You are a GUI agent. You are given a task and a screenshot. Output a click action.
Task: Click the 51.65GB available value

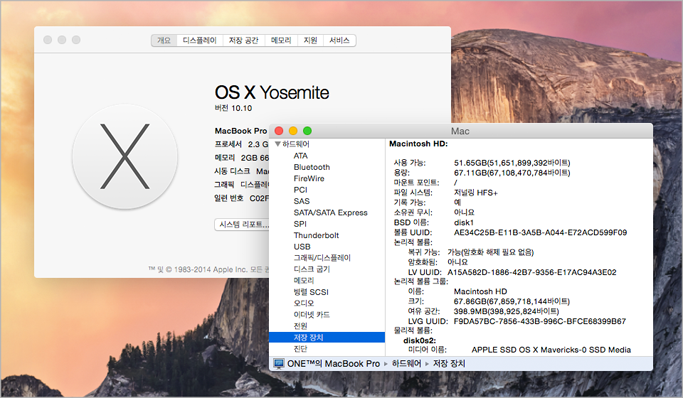(512, 163)
